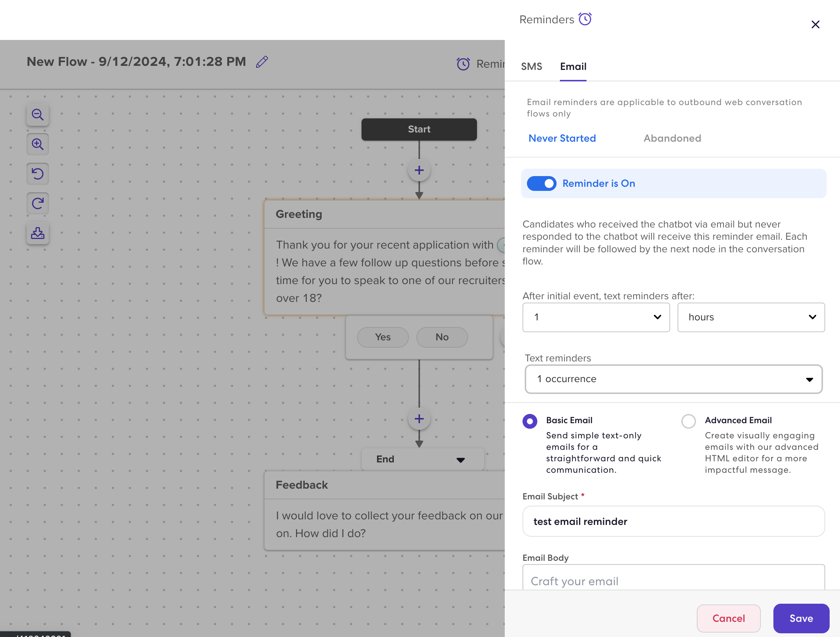The image size is (840, 637).
Task: Click the Email Subject input field
Action: (673, 522)
